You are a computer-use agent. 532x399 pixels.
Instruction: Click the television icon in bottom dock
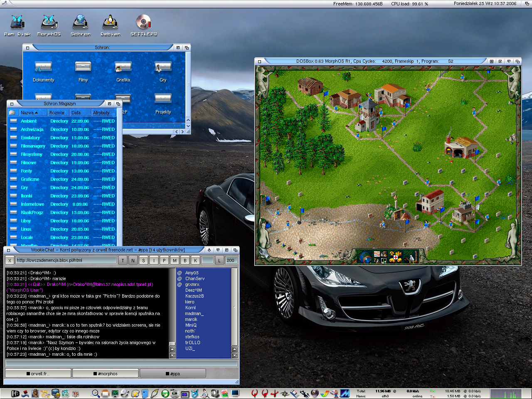[x=185, y=393]
